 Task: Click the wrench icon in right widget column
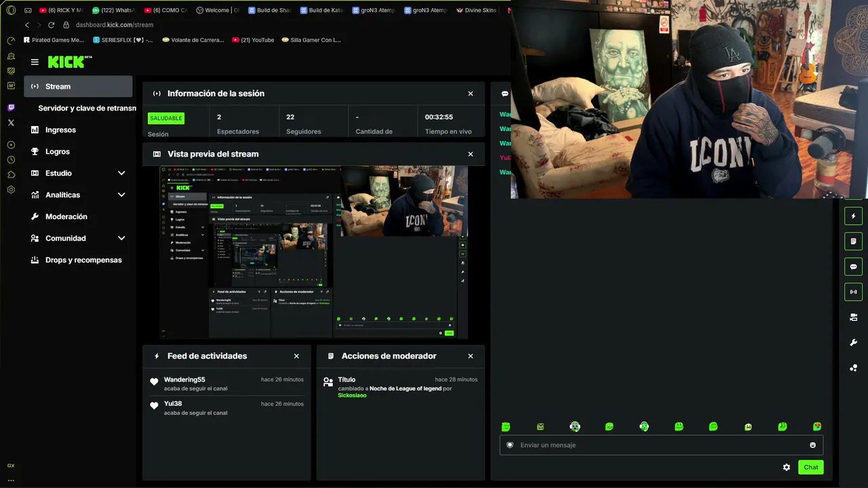click(x=854, y=343)
